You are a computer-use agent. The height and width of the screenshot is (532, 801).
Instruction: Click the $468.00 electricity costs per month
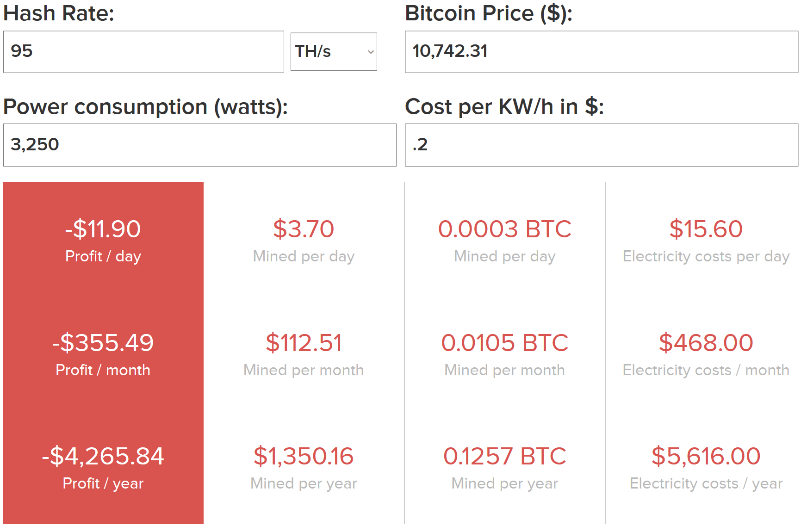706,343
